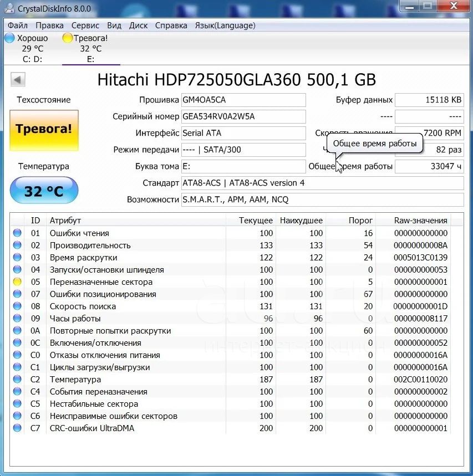Click the disk title Hitachi HDP725050GLA360
The width and height of the screenshot is (473, 476).
(x=237, y=80)
